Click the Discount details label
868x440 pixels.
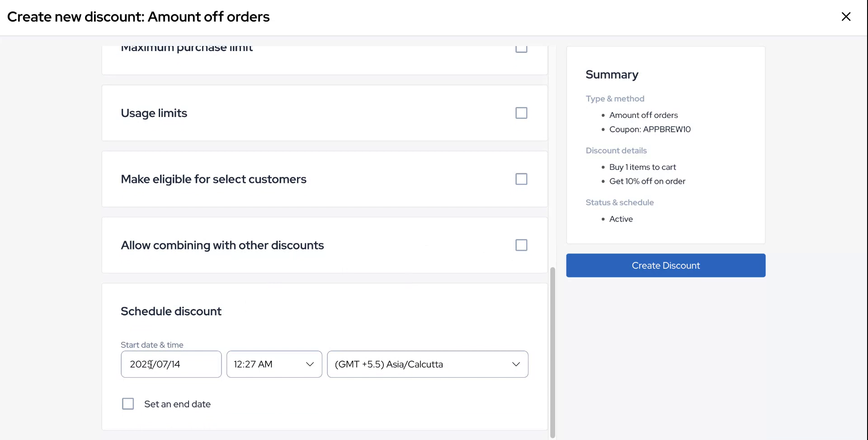pos(616,150)
